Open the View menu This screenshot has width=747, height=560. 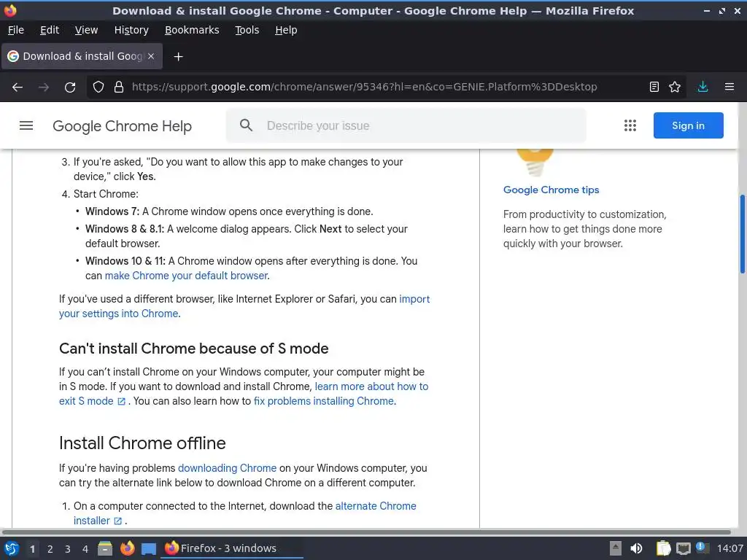86,30
